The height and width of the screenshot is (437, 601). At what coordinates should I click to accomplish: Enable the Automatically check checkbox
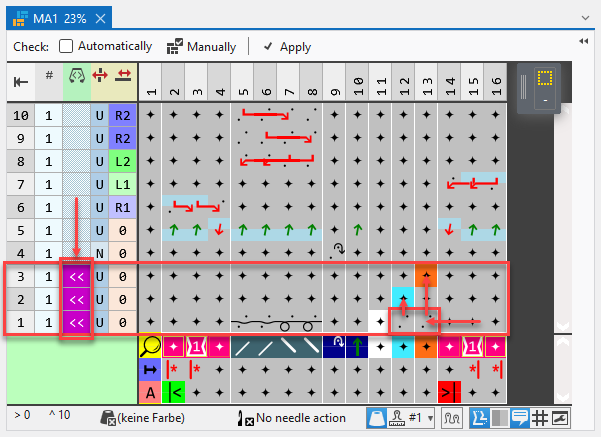(66, 46)
